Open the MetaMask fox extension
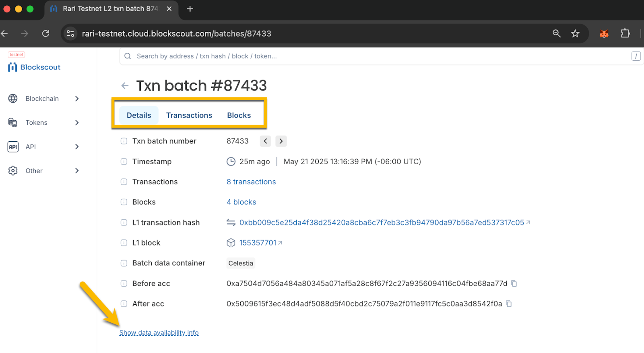Screen dimensions: 644x353 pyautogui.click(x=604, y=33)
